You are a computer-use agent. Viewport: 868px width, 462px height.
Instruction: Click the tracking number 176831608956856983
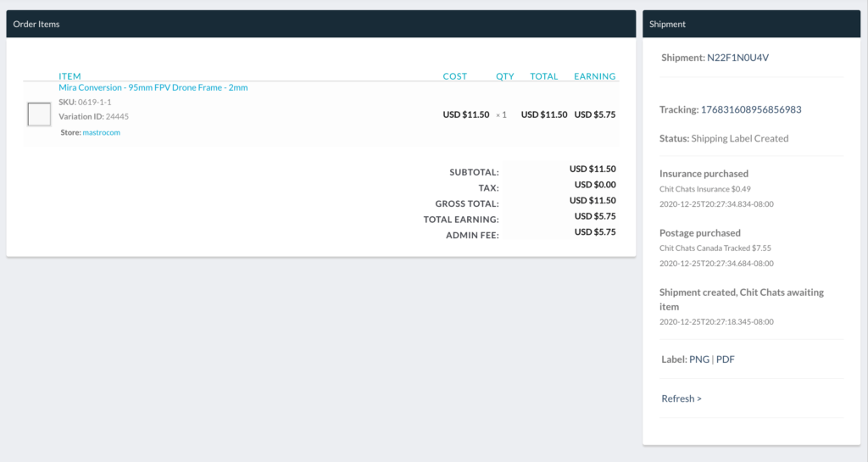pyautogui.click(x=750, y=109)
